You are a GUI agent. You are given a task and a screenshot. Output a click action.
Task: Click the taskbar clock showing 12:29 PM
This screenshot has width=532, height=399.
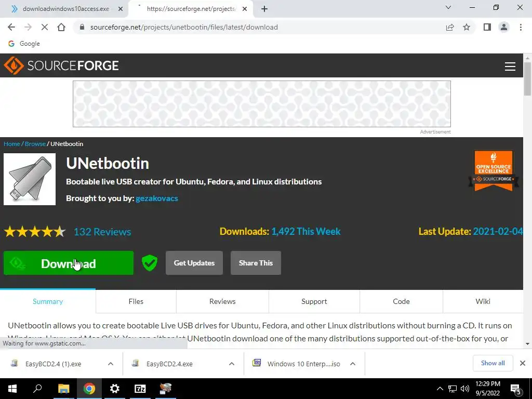click(x=487, y=389)
